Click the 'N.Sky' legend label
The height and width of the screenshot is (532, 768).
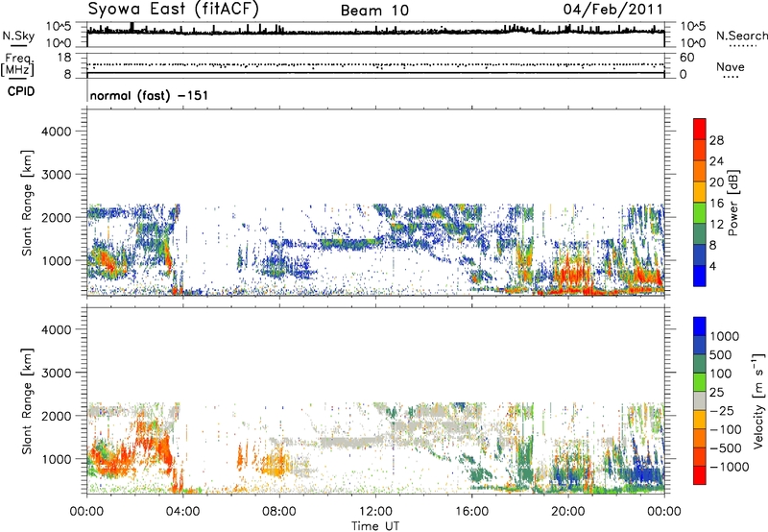coord(18,36)
